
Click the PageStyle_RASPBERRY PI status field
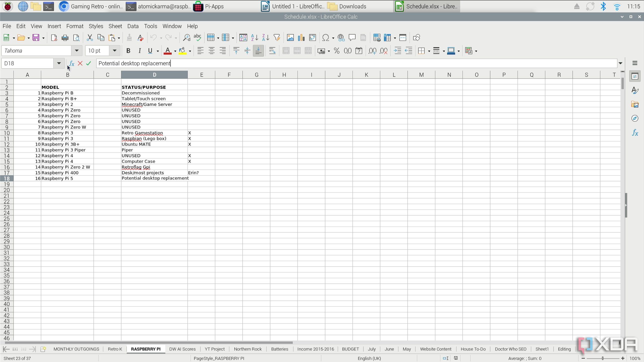coord(219,358)
